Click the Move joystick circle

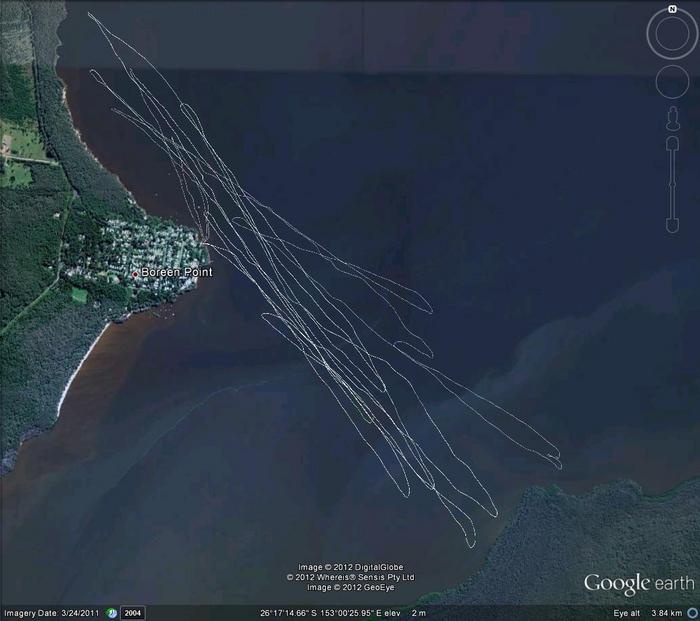tap(671, 83)
